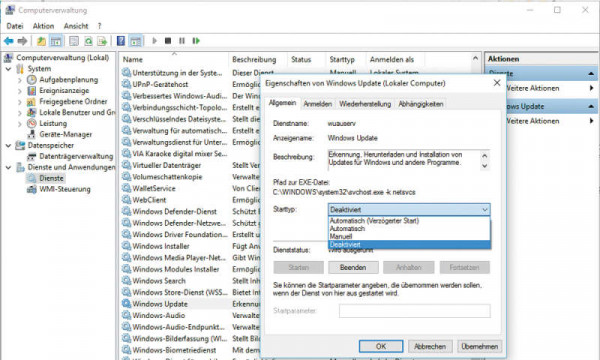Toggle the console tree pane icon
The height and width of the screenshot is (360, 600).
click(x=56, y=41)
